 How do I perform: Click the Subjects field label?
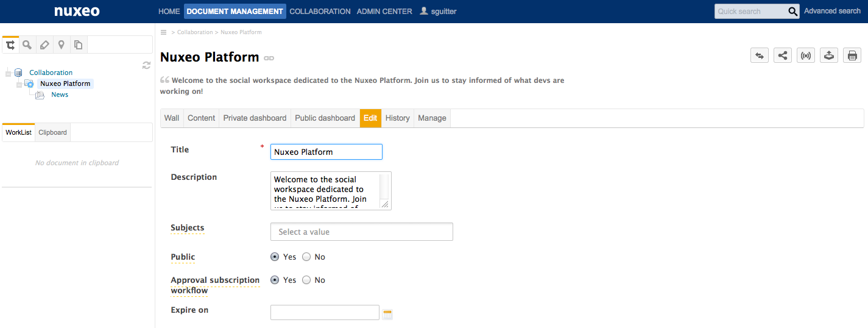188,228
